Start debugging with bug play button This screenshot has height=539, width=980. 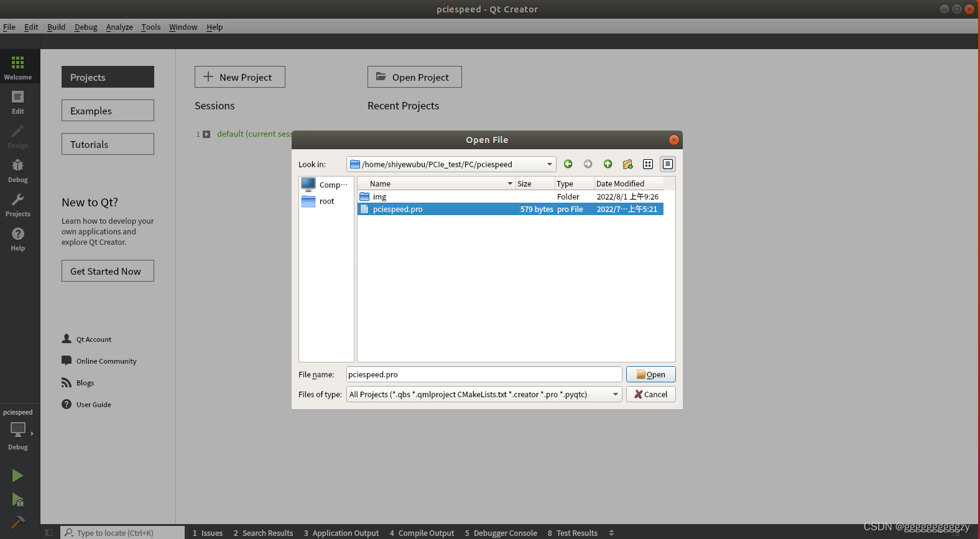pyautogui.click(x=17, y=499)
